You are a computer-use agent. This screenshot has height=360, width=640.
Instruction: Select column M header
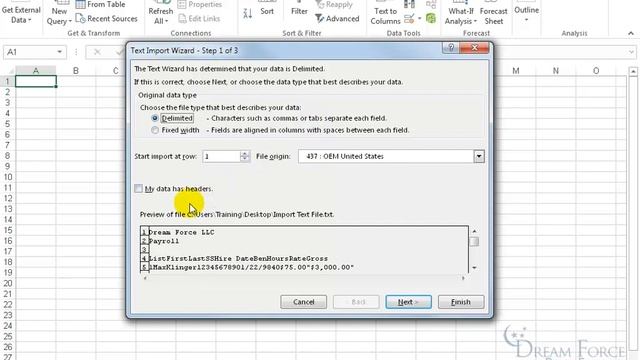click(x=516, y=71)
